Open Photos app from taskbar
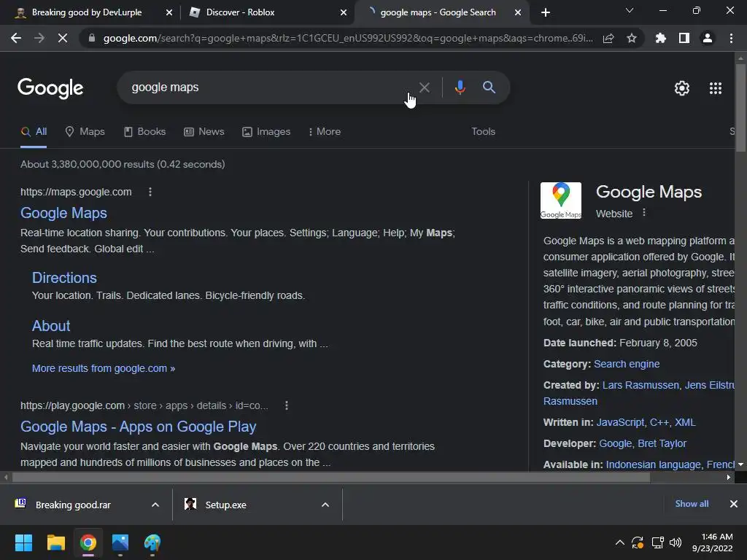Image resolution: width=747 pixels, height=560 pixels. click(120, 542)
